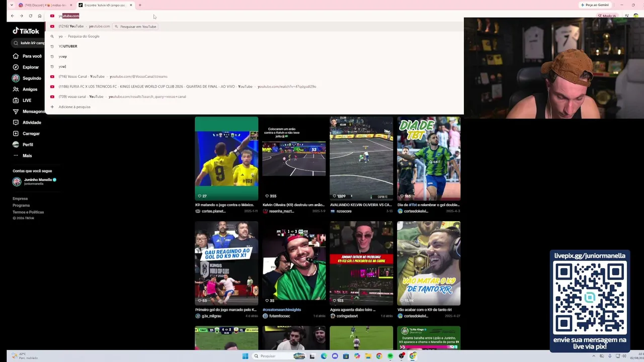
Task: Switch to the Discord tab
Action: click(45, 5)
